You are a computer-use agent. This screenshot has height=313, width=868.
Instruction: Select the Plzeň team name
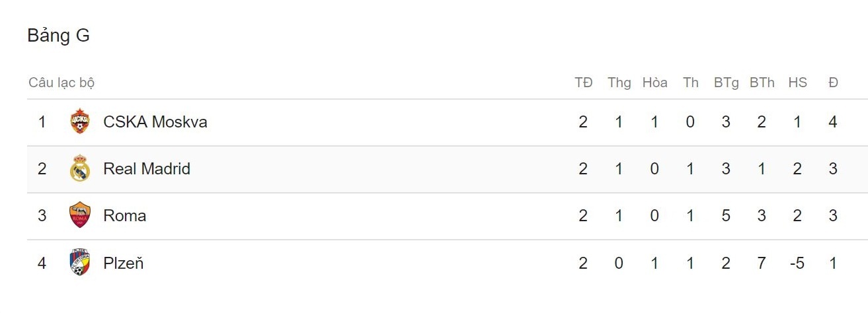coord(123,263)
